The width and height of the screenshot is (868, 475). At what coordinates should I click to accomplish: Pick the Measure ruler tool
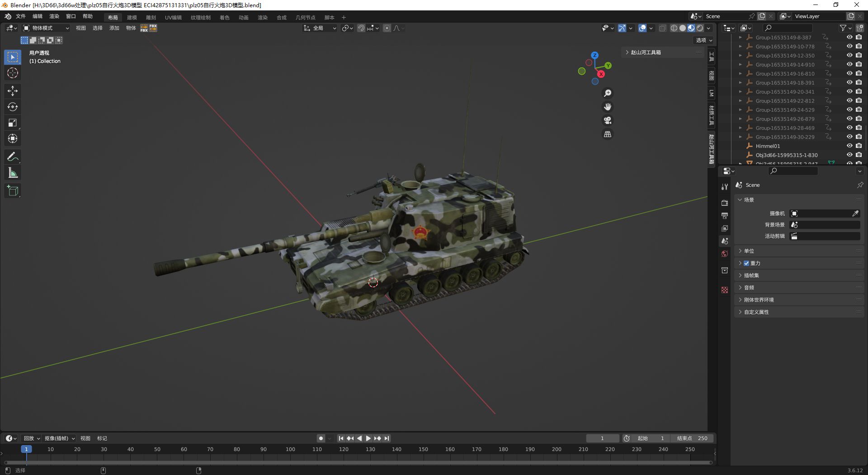tap(13, 173)
